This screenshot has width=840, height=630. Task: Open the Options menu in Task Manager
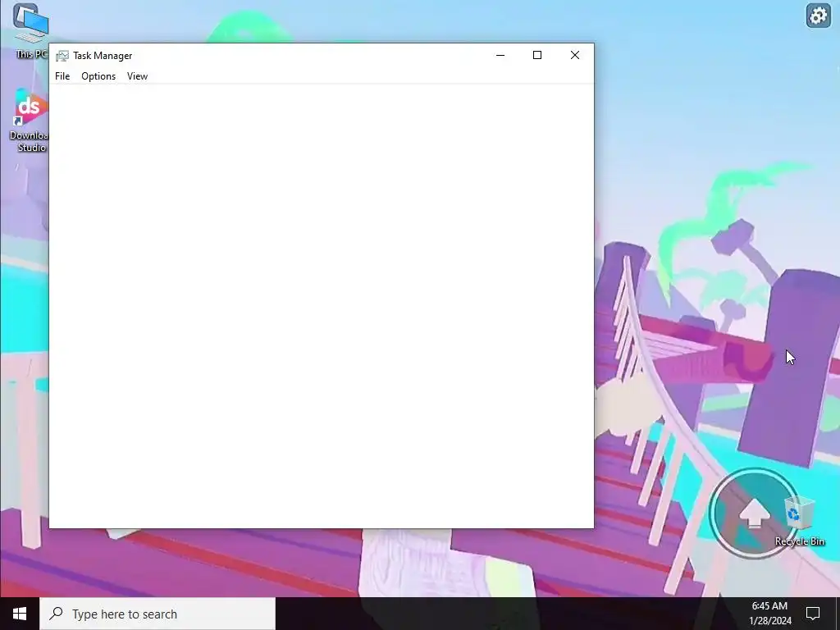pos(98,76)
